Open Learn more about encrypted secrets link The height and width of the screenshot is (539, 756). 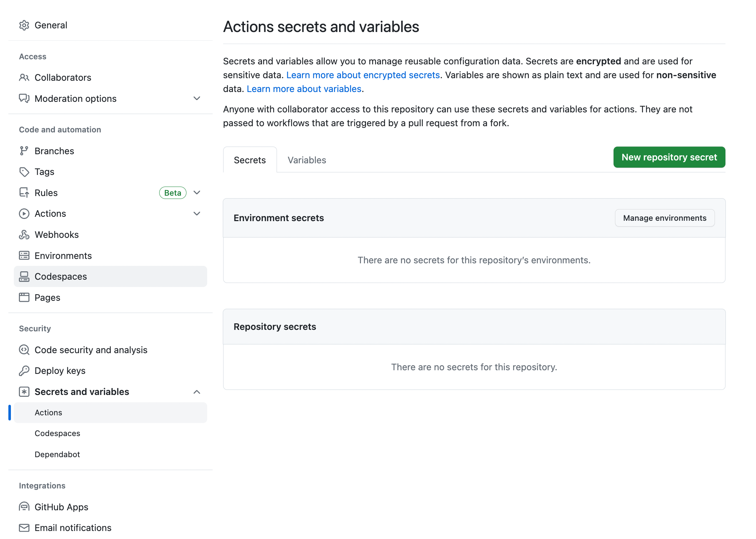coord(363,75)
